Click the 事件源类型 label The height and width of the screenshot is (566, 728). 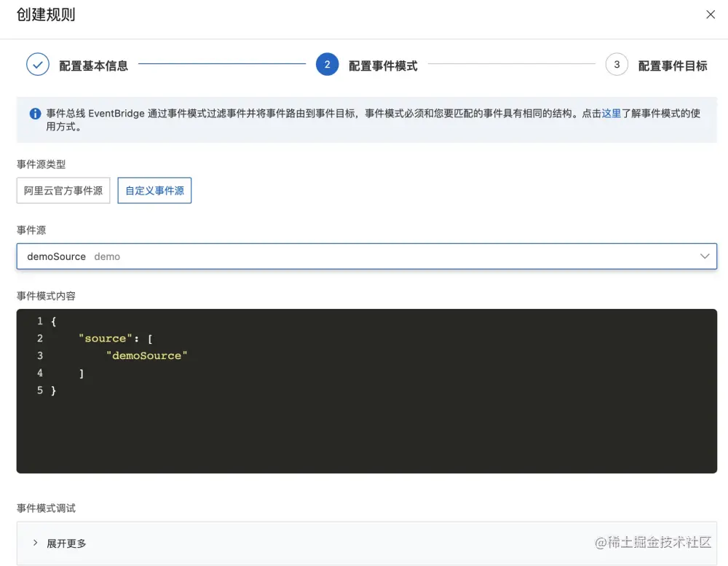(41, 164)
